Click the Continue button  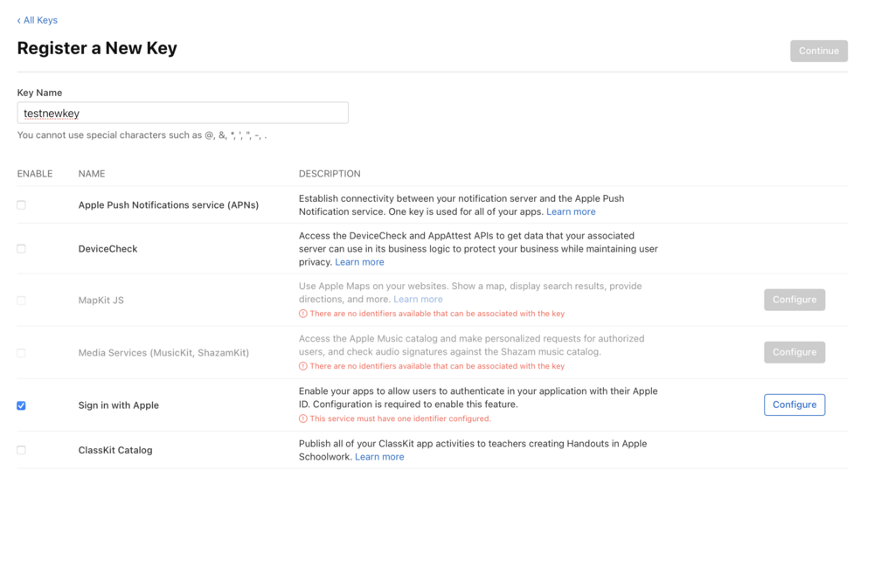point(818,51)
